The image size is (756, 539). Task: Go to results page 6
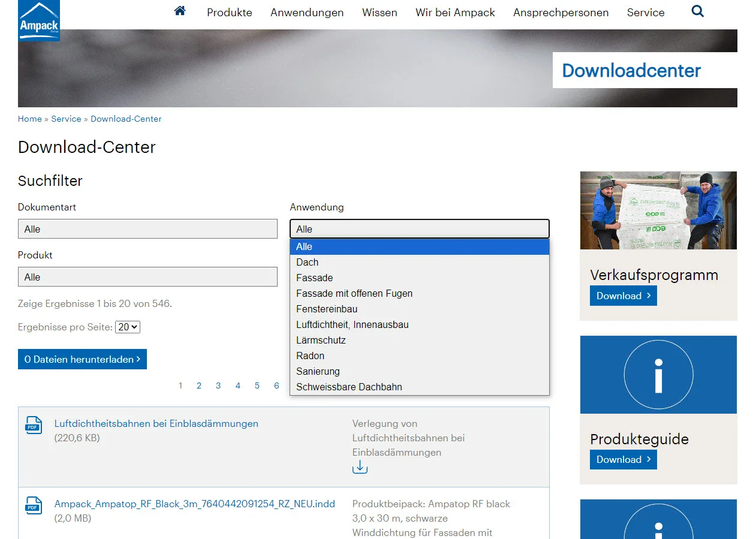276,386
